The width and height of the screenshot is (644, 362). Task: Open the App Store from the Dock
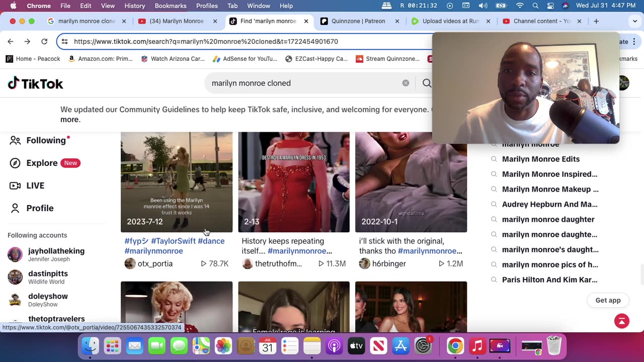[x=400, y=346]
